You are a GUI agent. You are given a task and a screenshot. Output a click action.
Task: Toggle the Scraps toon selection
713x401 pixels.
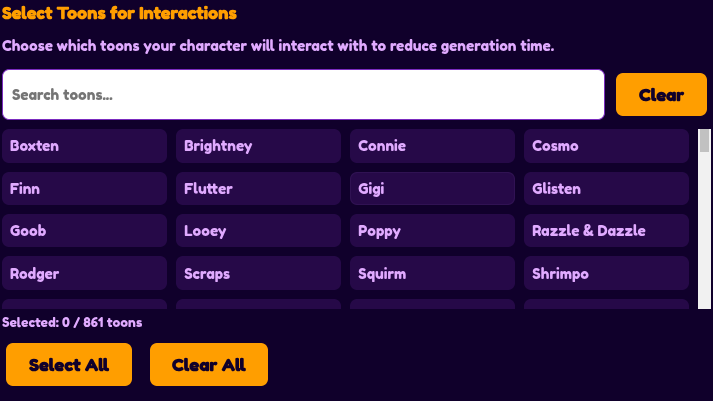(x=258, y=273)
